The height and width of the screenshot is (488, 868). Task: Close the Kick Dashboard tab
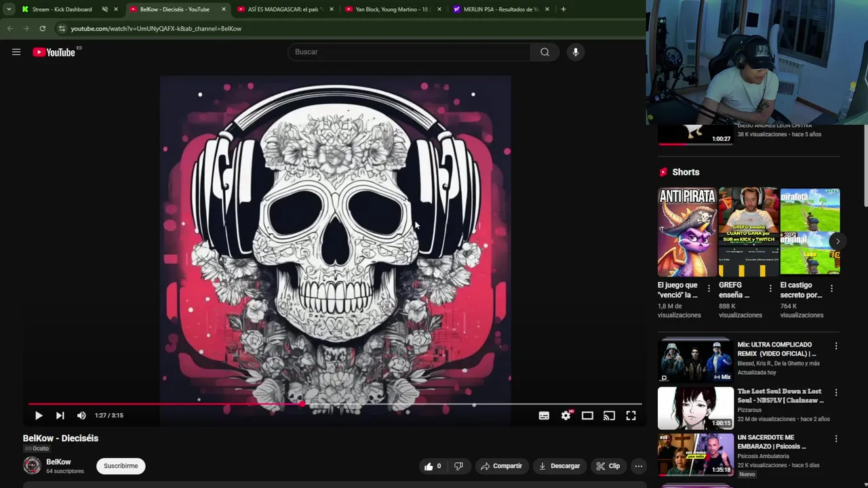[x=116, y=9]
